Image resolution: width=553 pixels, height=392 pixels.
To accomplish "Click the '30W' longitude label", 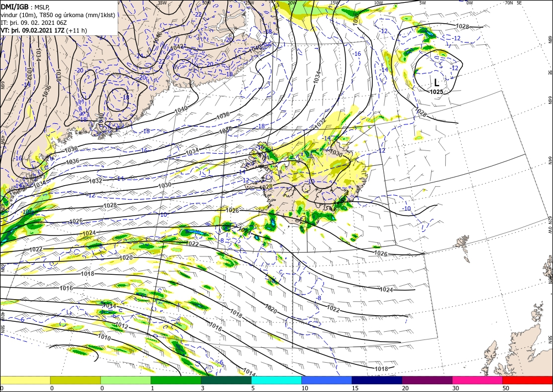I will [x=206, y=3].
